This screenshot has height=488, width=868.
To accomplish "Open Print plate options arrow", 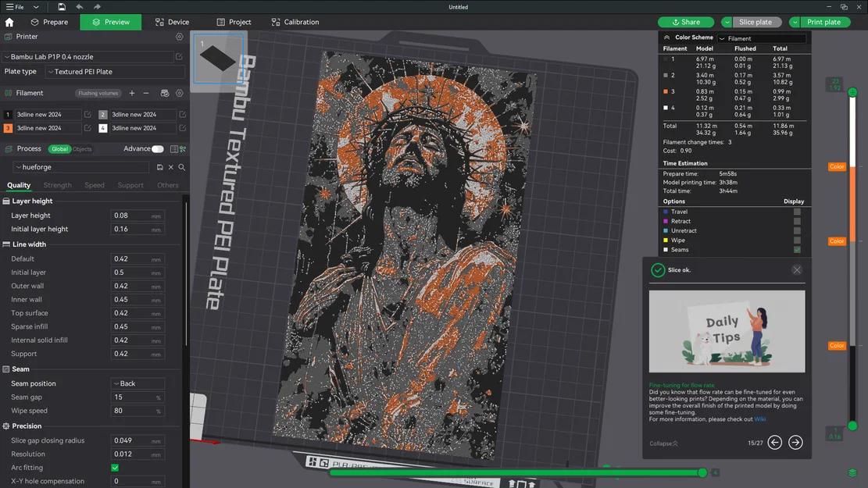I will point(795,22).
